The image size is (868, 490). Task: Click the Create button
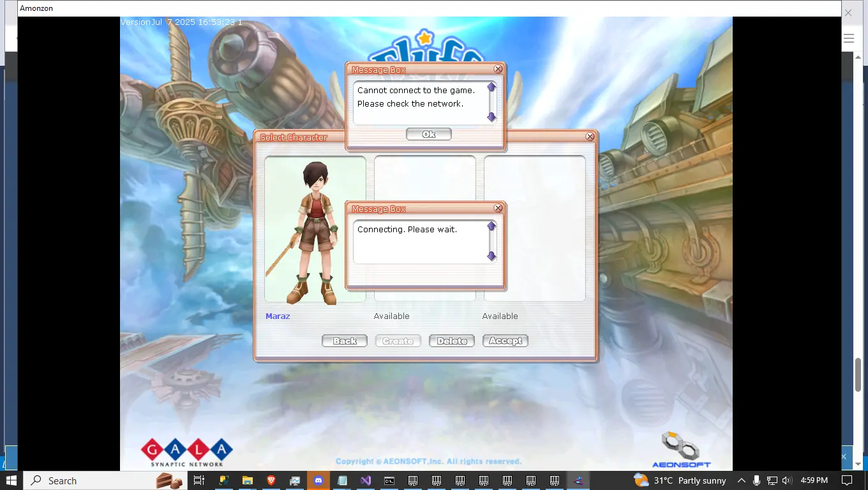click(398, 341)
